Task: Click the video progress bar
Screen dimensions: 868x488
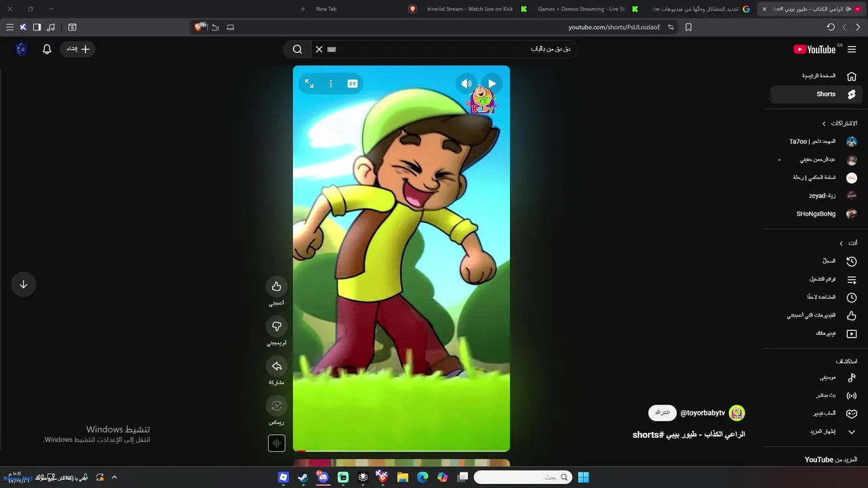Action: [x=401, y=450]
